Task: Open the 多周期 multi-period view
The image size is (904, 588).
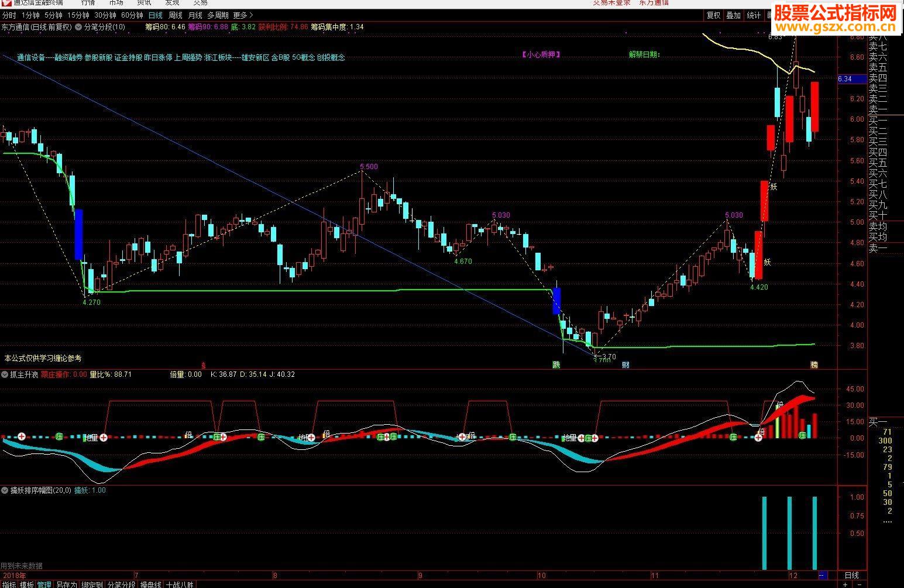Action: pos(218,15)
